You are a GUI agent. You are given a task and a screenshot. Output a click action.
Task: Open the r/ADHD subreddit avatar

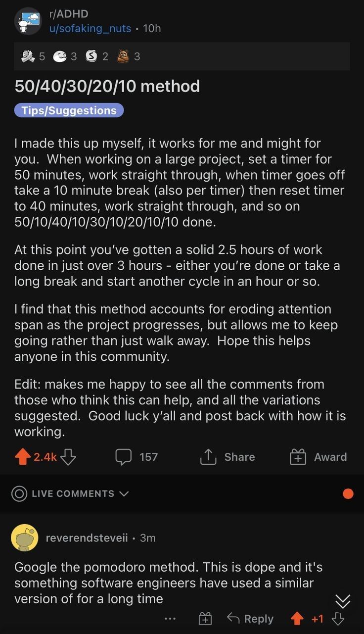28,21
